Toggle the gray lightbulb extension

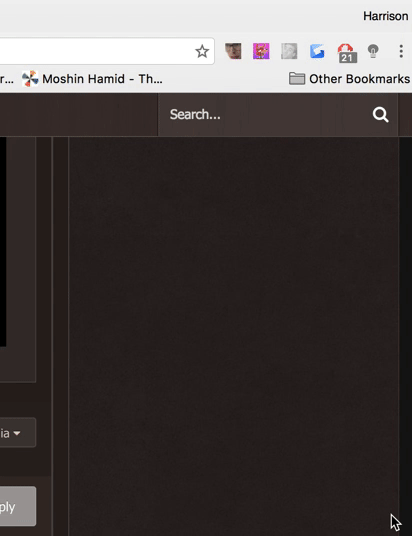(x=373, y=51)
